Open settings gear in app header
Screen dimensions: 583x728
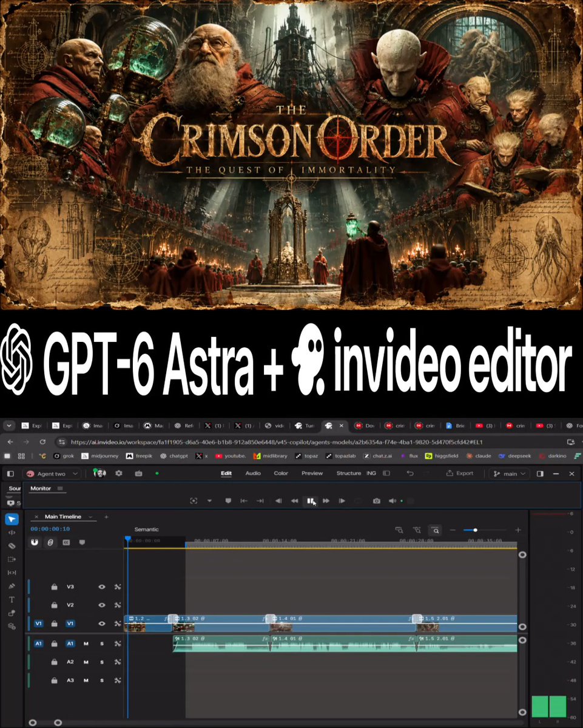point(119,473)
